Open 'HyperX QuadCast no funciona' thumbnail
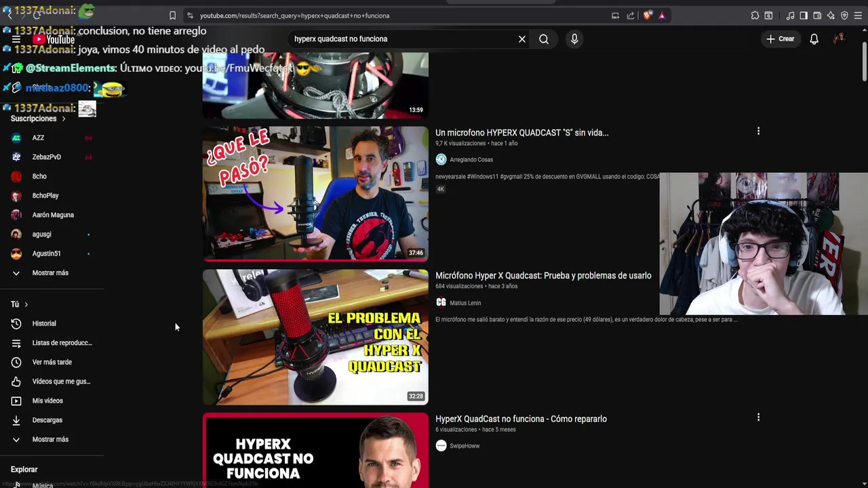The width and height of the screenshot is (868, 488). (x=315, y=451)
